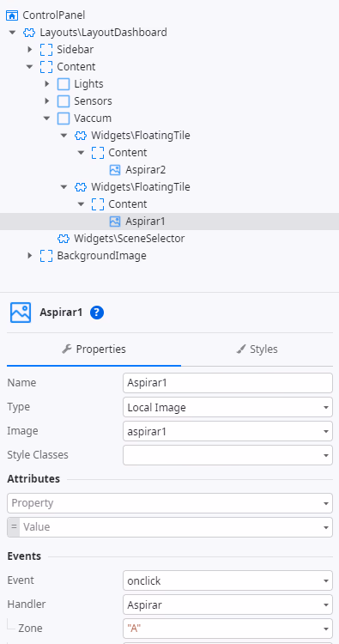The width and height of the screenshot is (339, 644).
Task: Collapse the Layouts\LayoutDashboard node
Action: tap(12, 33)
